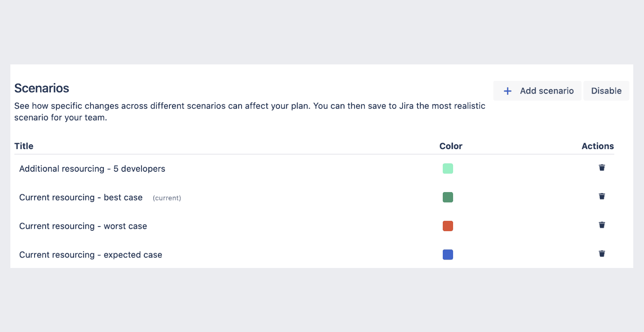Click the trash icon for 'Current resourcing - best case'
The height and width of the screenshot is (332, 644).
pyautogui.click(x=602, y=196)
